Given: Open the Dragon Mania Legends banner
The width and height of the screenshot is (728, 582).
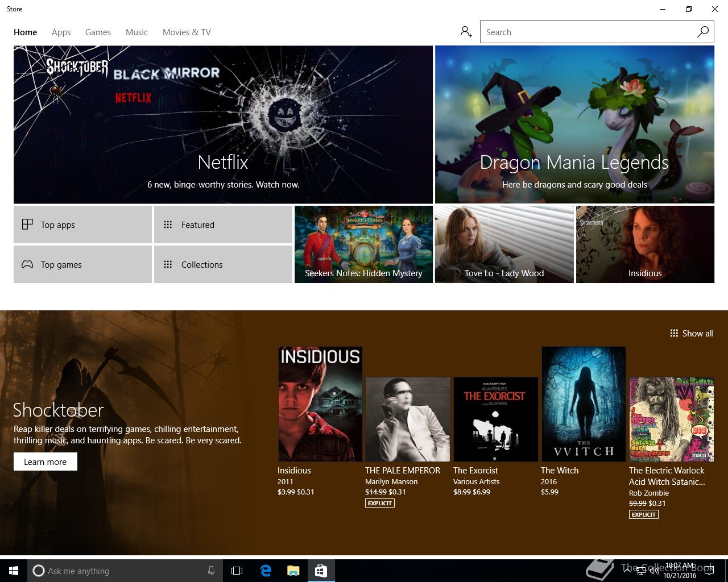Looking at the screenshot, I should (574, 124).
